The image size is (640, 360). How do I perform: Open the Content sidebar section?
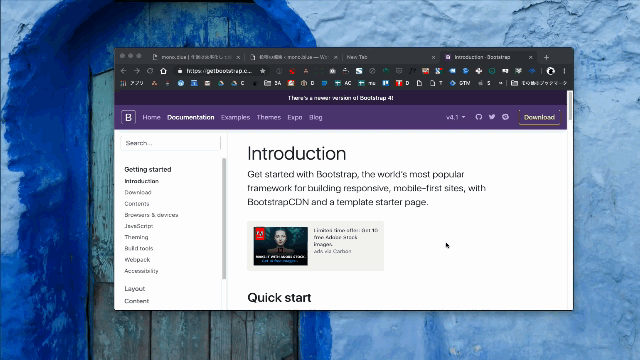coord(137,301)
